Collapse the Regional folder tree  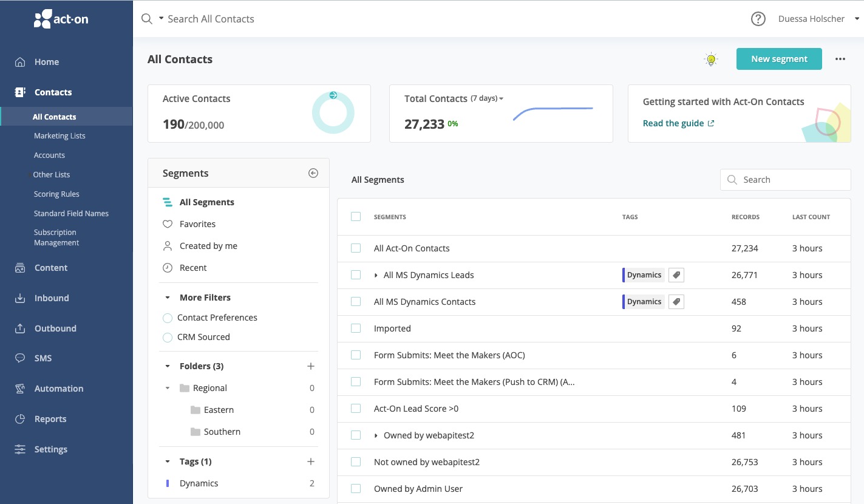click(x=168, y=388)
